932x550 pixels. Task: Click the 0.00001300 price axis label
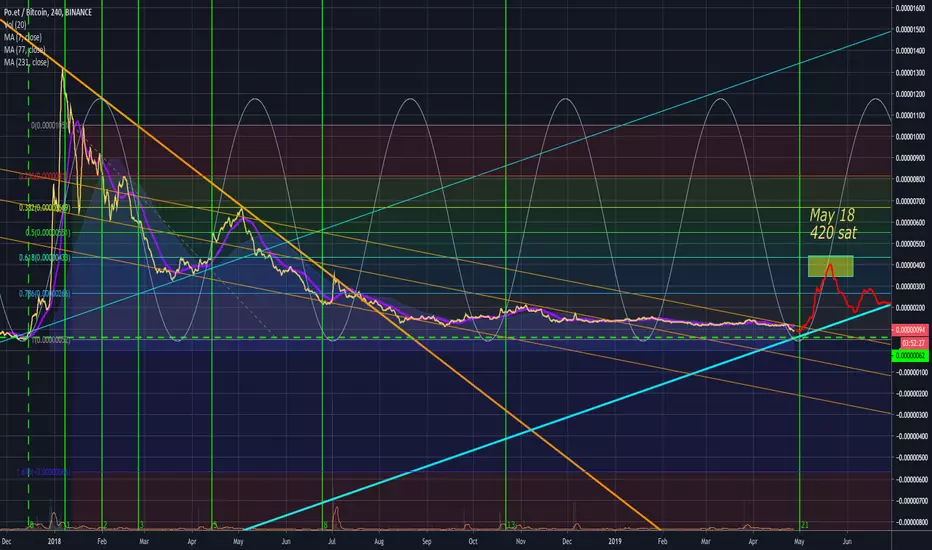coord(911,73)
